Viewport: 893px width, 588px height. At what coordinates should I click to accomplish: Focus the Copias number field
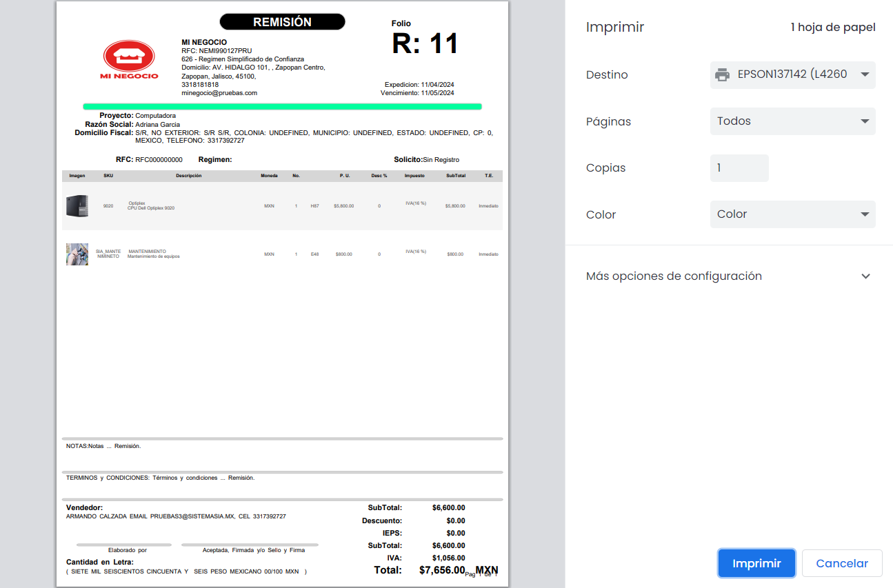(739, 168)
